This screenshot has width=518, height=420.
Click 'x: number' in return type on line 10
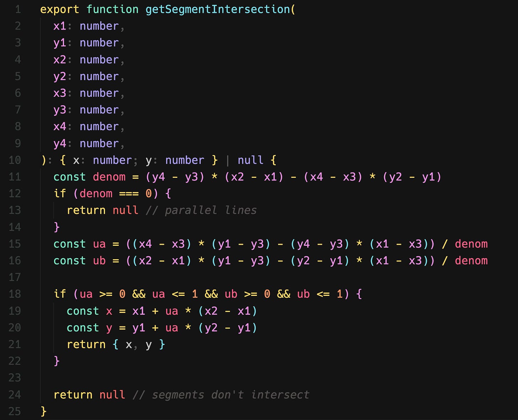coord(103,160)
